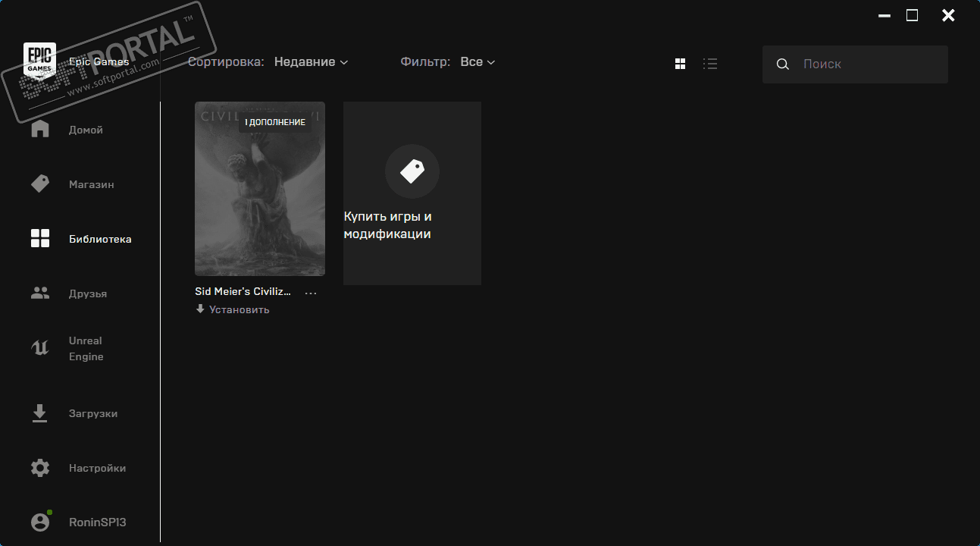This screenshot has width=980, height=546.
Task: Click the Epic Games logo icon
Action: pyautogui.click(x=39, y=61)
